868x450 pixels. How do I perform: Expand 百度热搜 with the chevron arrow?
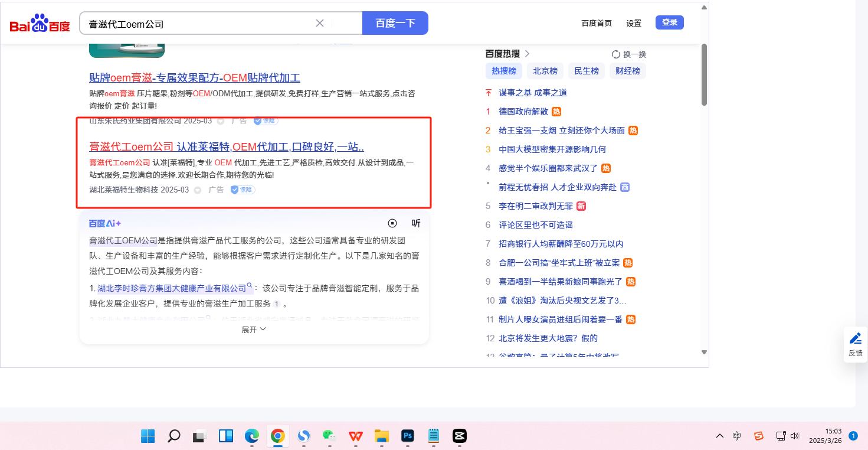click(527, 54)
